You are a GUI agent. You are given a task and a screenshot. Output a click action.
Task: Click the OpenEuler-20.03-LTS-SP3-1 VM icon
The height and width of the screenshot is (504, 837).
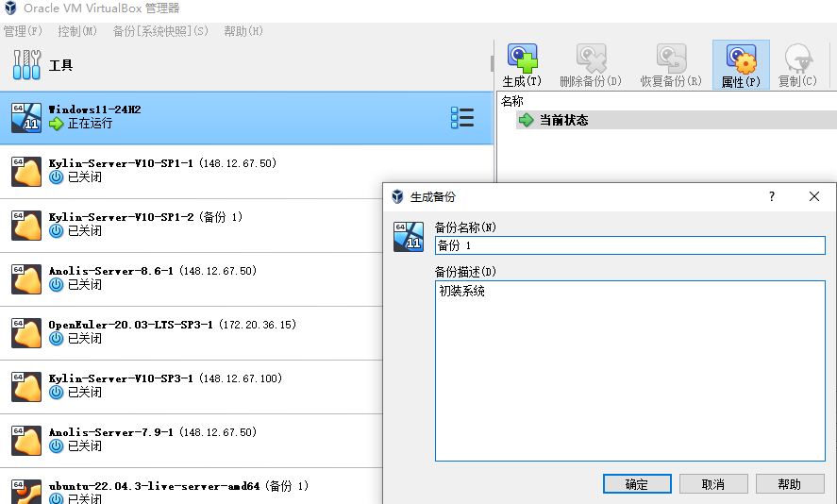[x=26, y=332]
